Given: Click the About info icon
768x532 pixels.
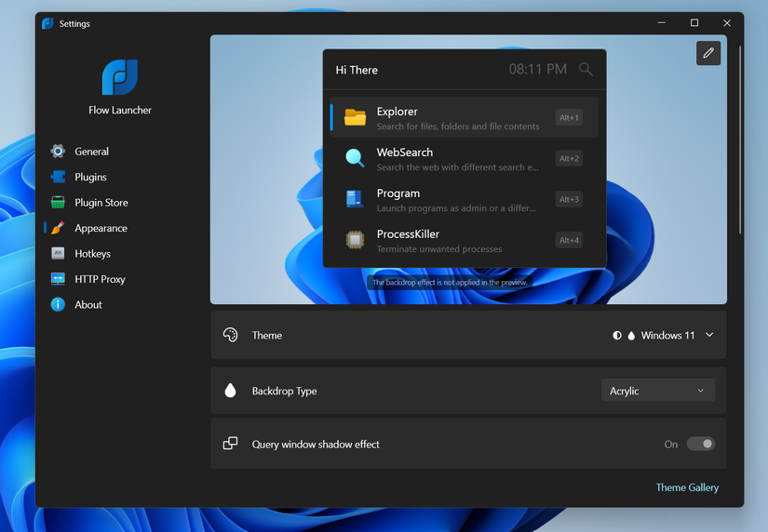Looking at the screenshot, I should click(58, 304).
